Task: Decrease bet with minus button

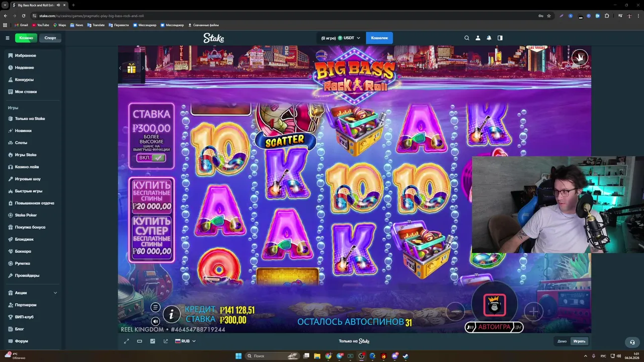Action: point(455,312)
